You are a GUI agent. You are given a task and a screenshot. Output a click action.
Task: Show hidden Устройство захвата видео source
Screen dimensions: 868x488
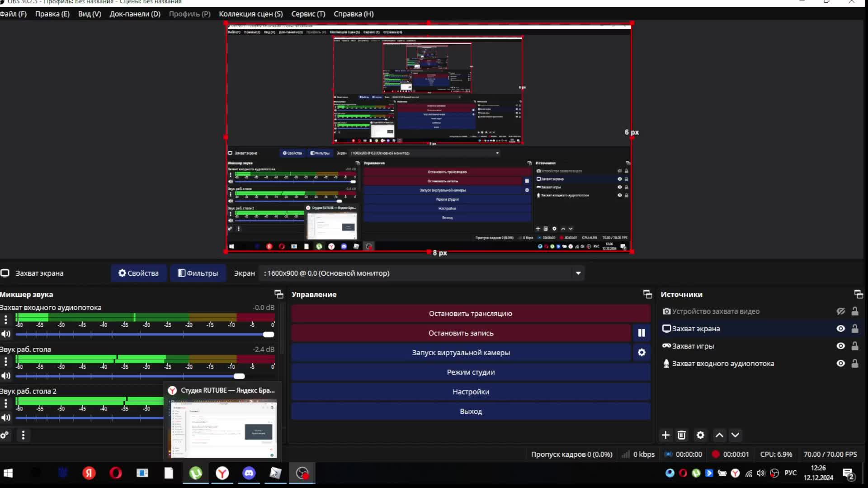840,311
